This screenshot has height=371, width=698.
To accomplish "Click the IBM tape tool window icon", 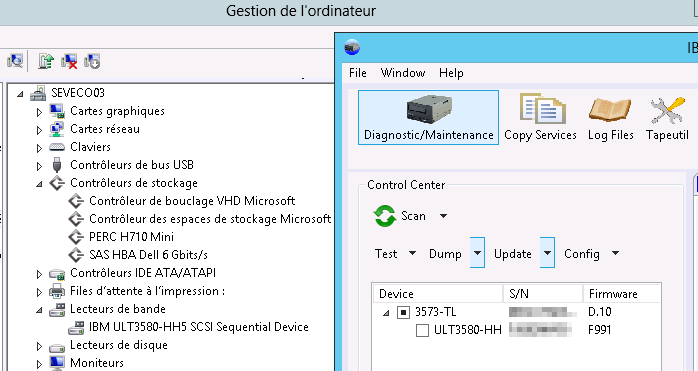I will 352,47.
